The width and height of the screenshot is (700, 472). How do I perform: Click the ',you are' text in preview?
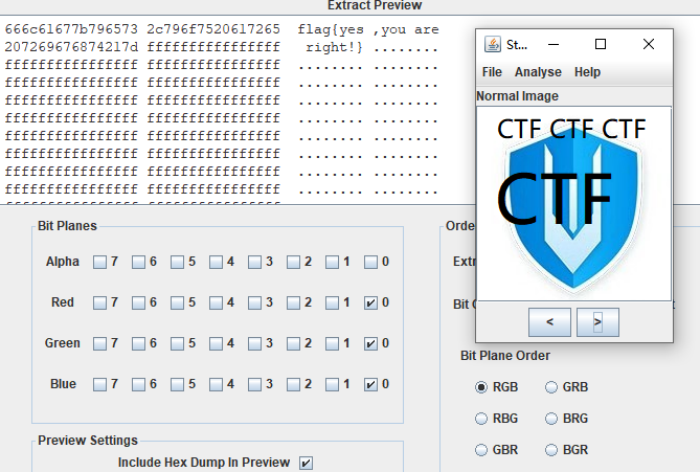click(406, 30)
